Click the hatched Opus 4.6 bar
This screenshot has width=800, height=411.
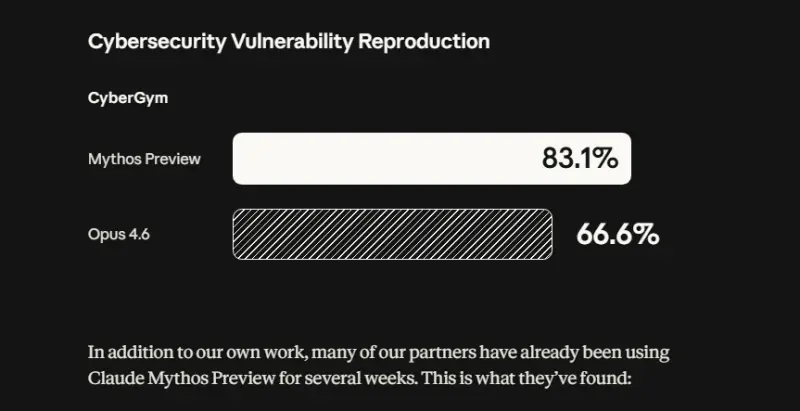392,234
